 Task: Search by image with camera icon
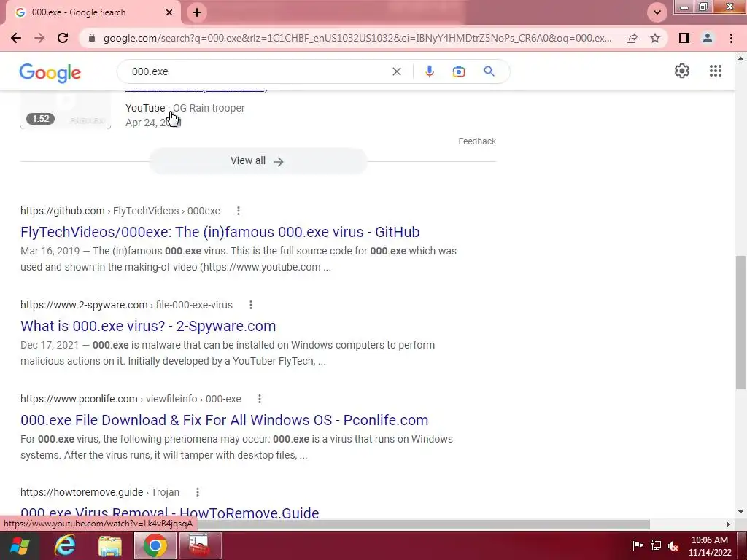(x=458, y=71)
